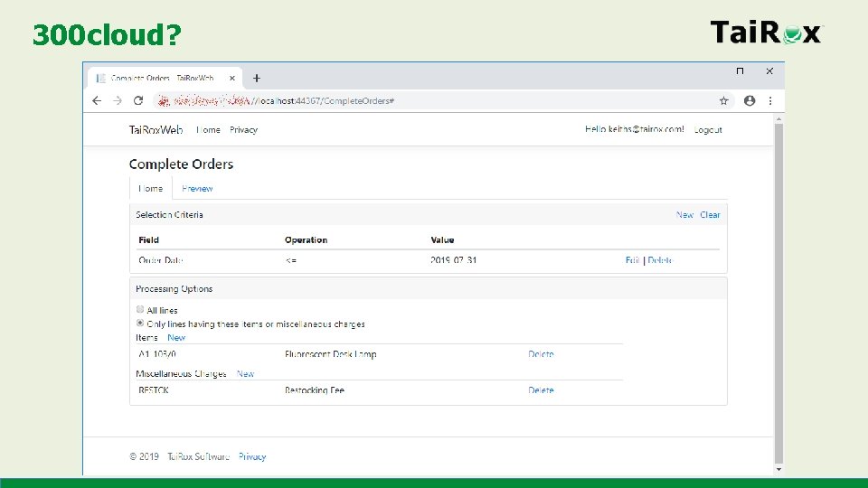Select the All lines radio button
868x488 pixels.
pos(140,309)
